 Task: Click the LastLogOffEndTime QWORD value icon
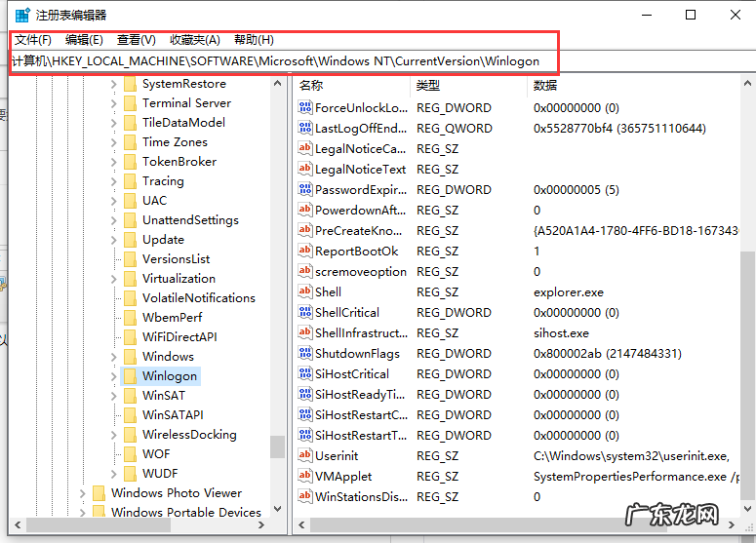tap(305, 128)
